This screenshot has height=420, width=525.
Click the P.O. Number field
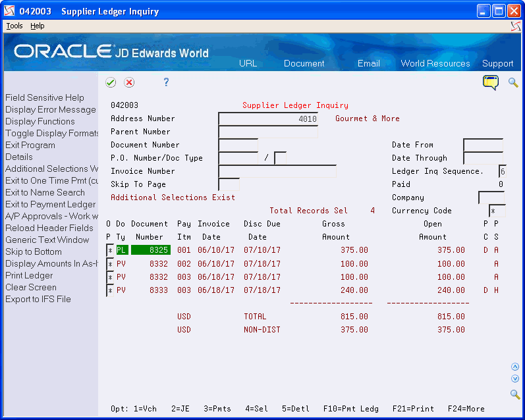(238, 158)
